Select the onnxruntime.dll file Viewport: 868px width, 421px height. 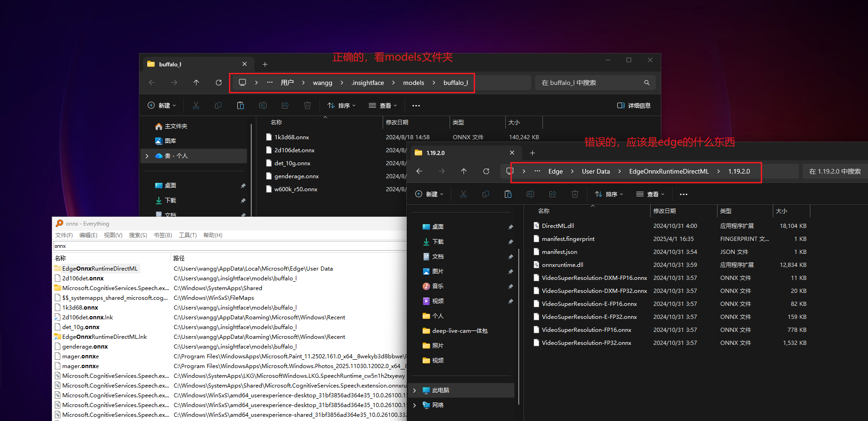(562, 265)
